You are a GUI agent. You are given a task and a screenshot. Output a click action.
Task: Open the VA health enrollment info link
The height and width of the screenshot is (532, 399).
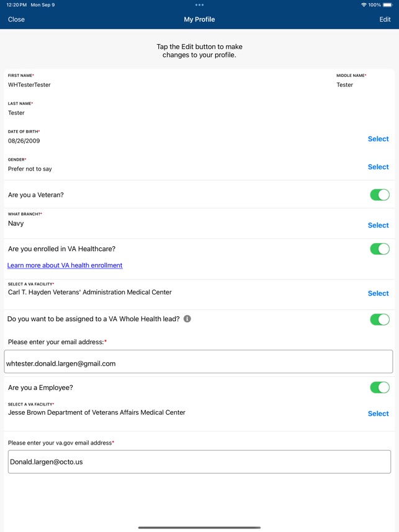(x=65, y=265)
